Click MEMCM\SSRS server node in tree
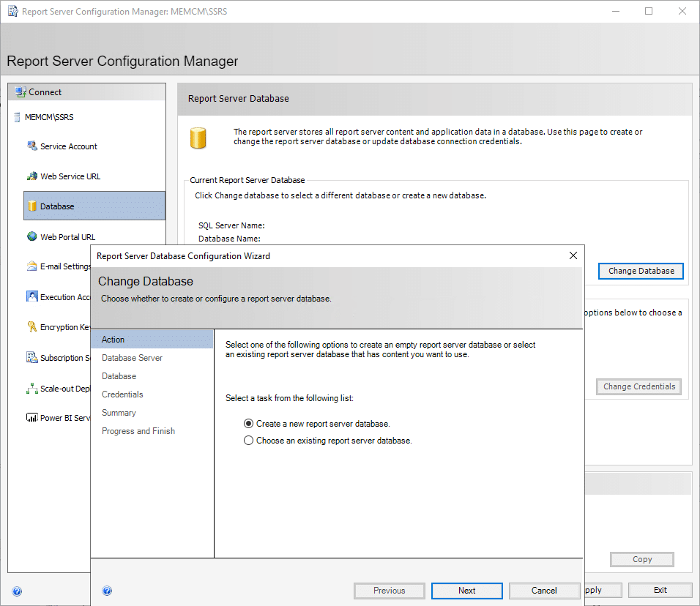This screenshot has width=700, height=606. pos(49,117)
